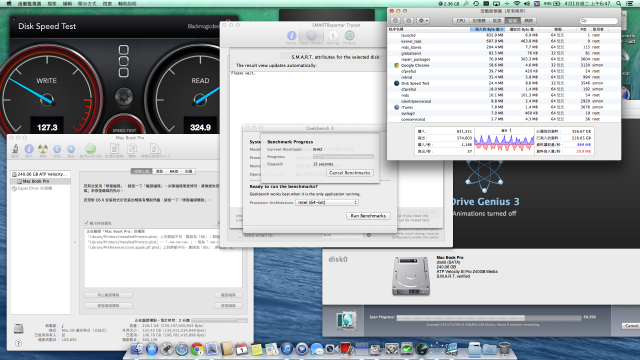The image size is (640, 360).
Task: Click the Verify Disk button in Disk Utility
Action: click(x=228, y=295)
